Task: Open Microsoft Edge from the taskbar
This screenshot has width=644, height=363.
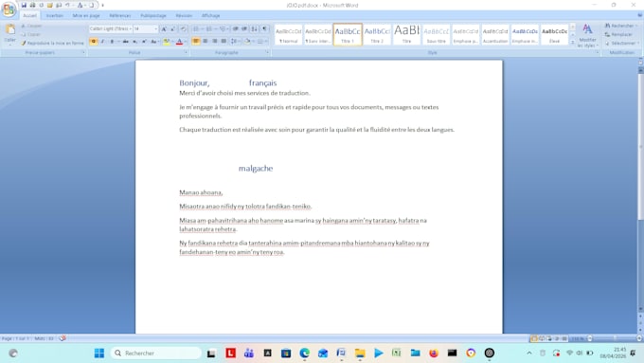Action: (x=304, y=354)
